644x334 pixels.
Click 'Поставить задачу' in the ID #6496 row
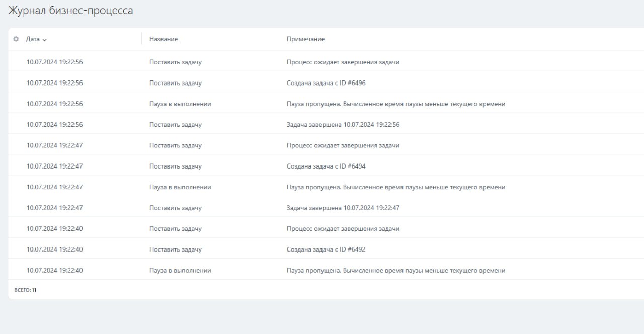[175, 83]
